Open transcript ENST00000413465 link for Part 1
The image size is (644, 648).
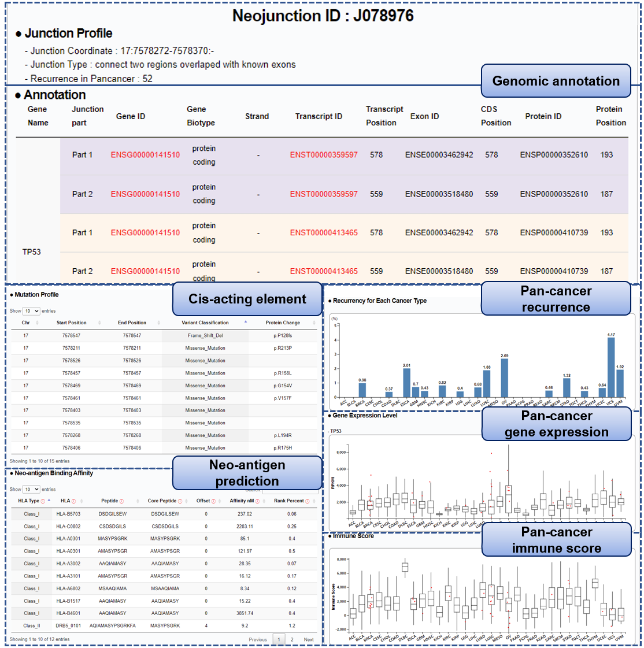point(324,233)
